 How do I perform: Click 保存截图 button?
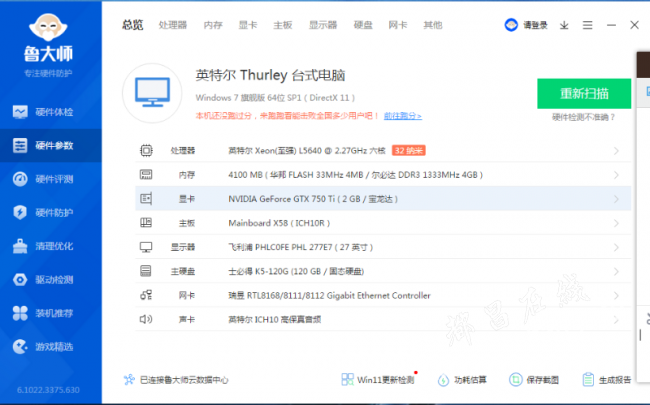[x=534, y=380]
